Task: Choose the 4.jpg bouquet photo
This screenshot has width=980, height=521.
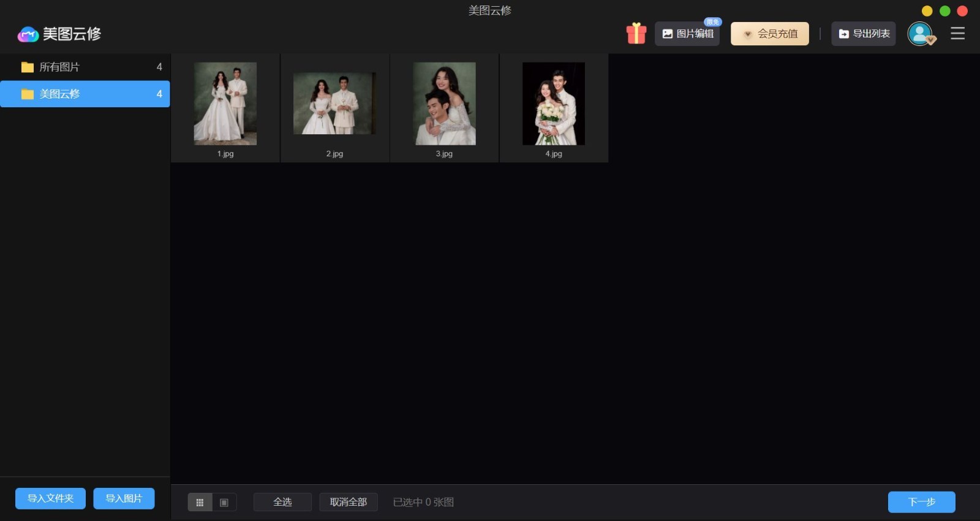Action: pyautogui.click(x=554, y=104)
